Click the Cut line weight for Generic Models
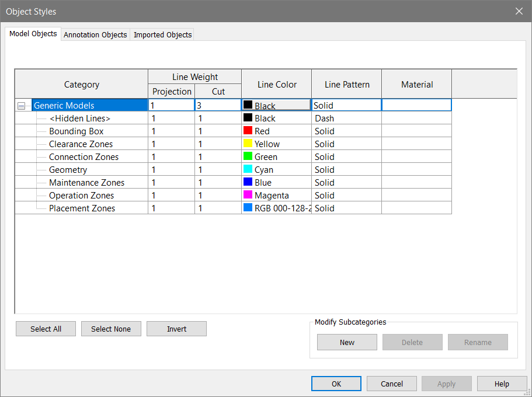 coord(218,106)
